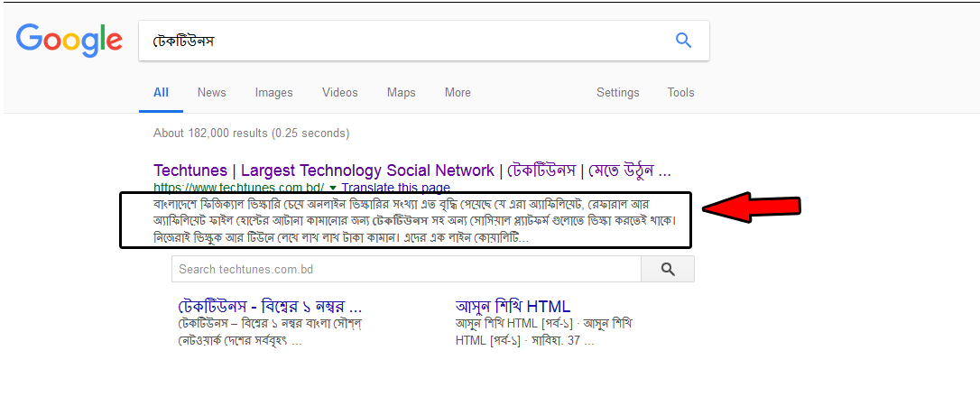Click the sitelink snippet নেটওয়ার্ক দেশের সর্ববৃহৎ
The height and width of the screenshot is (415, 980).
pos(241,343)
